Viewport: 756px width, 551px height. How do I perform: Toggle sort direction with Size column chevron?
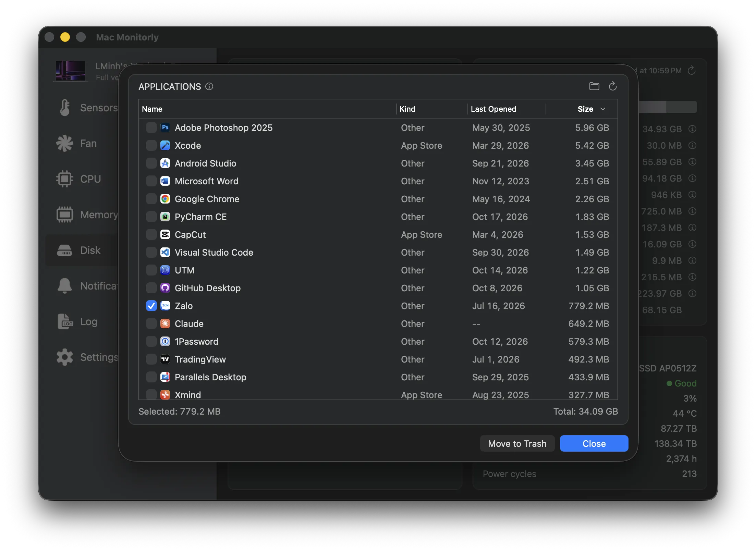pos(603,109)
